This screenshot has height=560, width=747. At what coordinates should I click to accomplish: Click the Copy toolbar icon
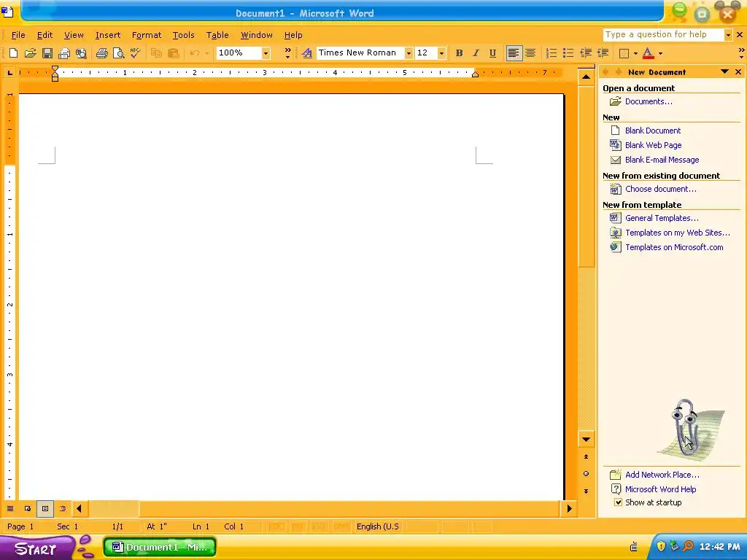pyautogui.click(x=156, y=53)
